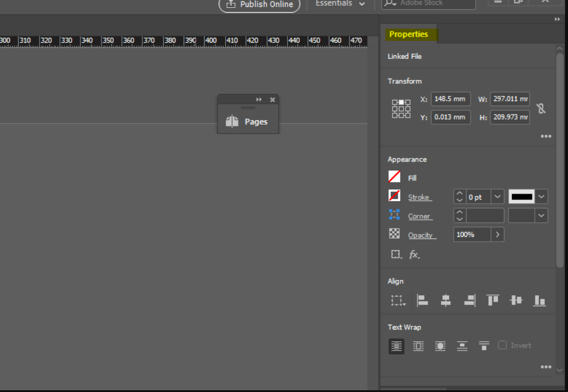Open the Pages panel button
This screenshot has width=568, height=392.
pos(248,122)
